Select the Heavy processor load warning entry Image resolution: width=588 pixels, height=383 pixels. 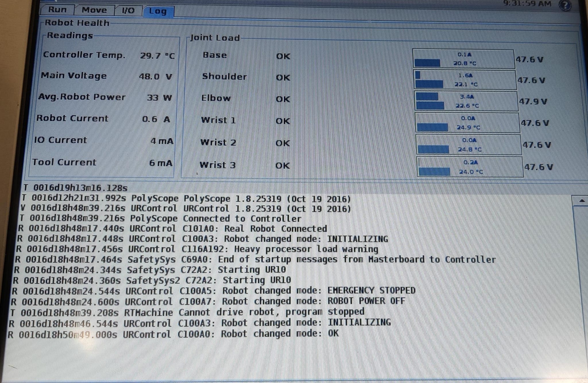click(197, 249)
